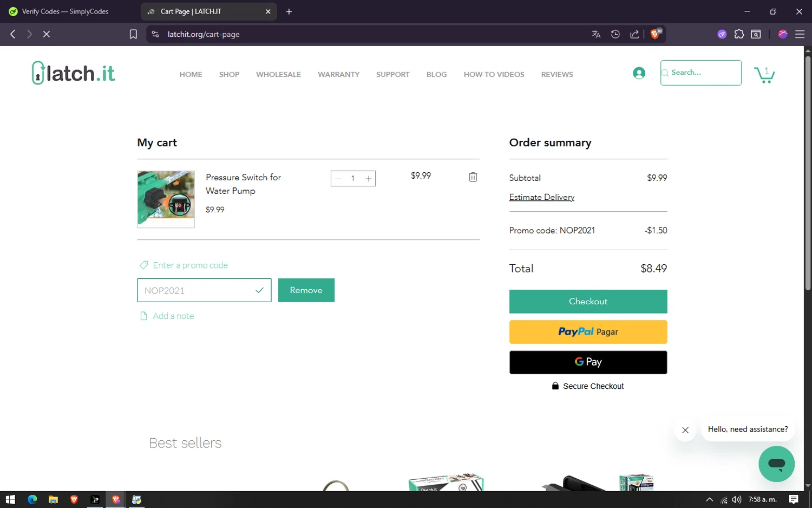The width and height of the screenshot is (812, 508).
Task: Go back in browser history
Action: pos(13,34)
